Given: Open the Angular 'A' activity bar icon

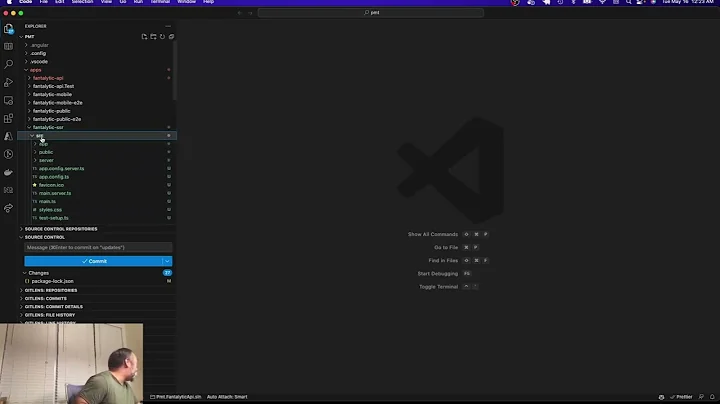Looking at the screenshot, I should click(8, 136).
